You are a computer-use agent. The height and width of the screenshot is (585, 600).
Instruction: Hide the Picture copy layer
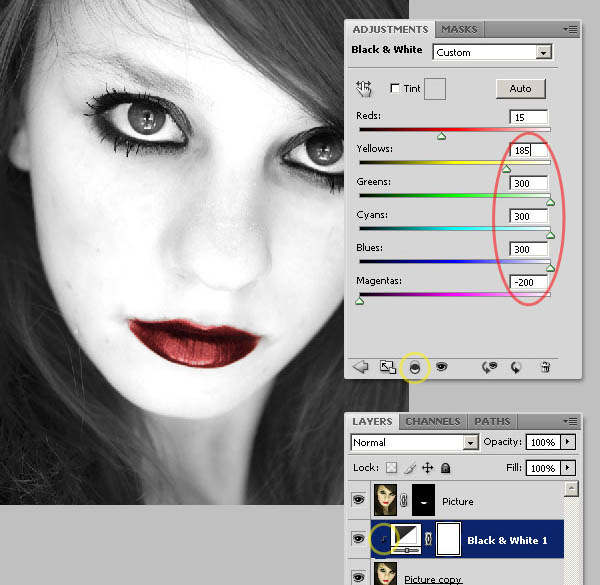[x=358, y=576]
